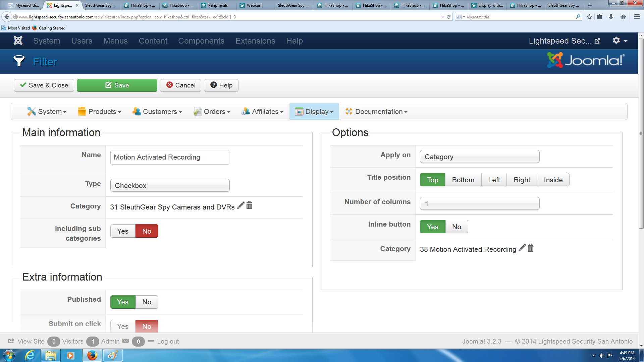Viewport: 644px width, 362px height.
Task: Open the Apply on Category dropdown
Action: coord(479,157)
